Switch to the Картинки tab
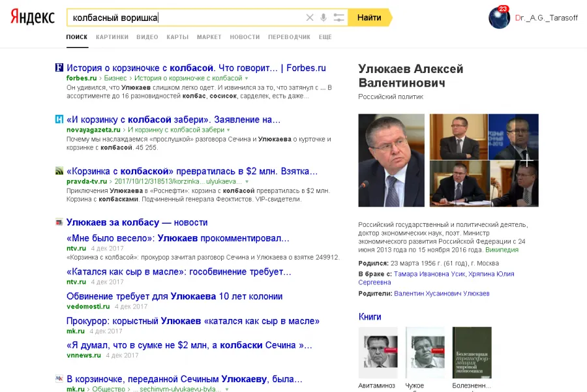The image size is (587, 392). [x=112, y=37]
